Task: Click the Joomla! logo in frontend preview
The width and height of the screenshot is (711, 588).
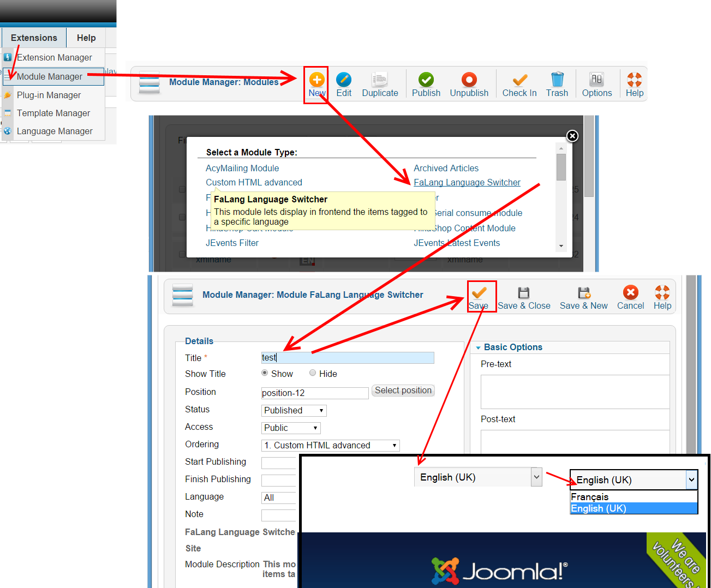Action: (500, 571)
